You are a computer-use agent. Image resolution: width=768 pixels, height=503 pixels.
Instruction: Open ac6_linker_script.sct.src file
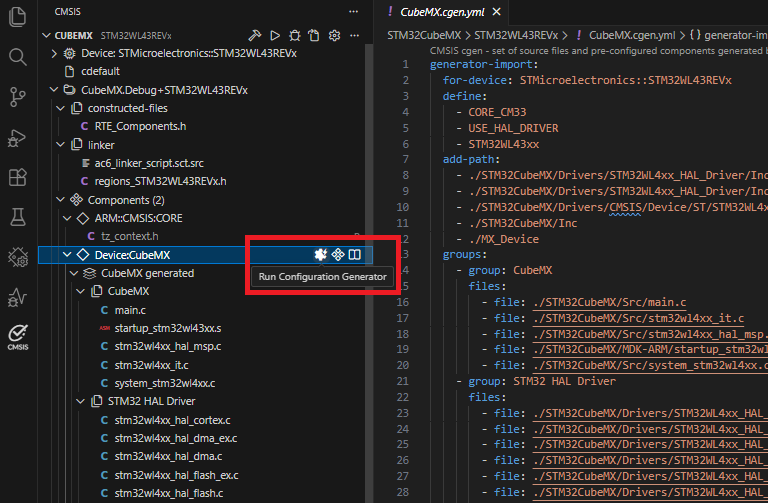149,163
